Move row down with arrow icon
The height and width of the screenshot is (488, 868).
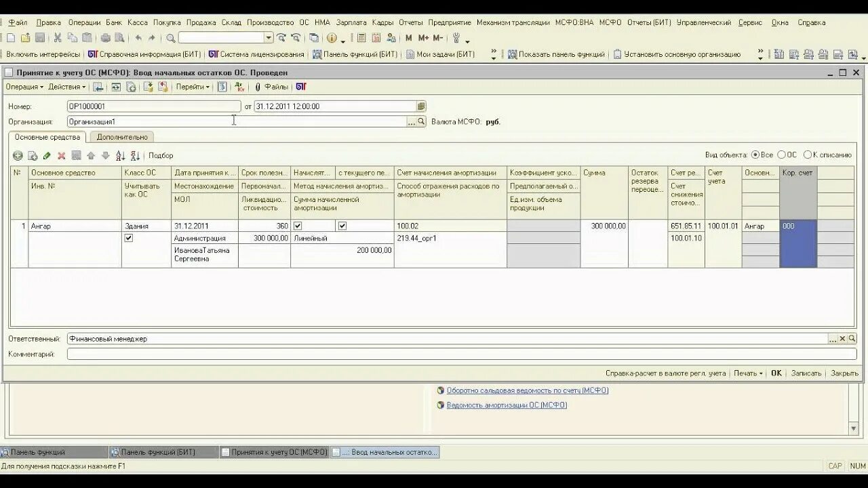[105, 156]
